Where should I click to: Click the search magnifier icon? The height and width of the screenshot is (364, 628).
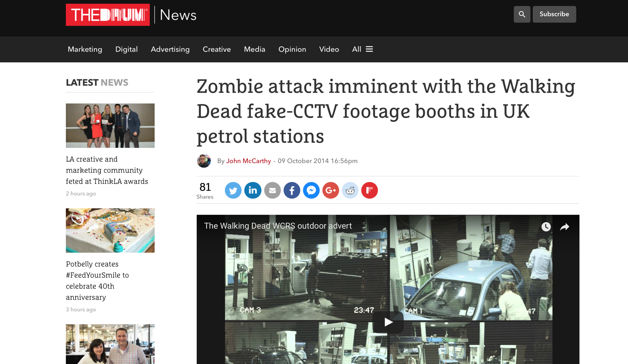coord(522,14)
